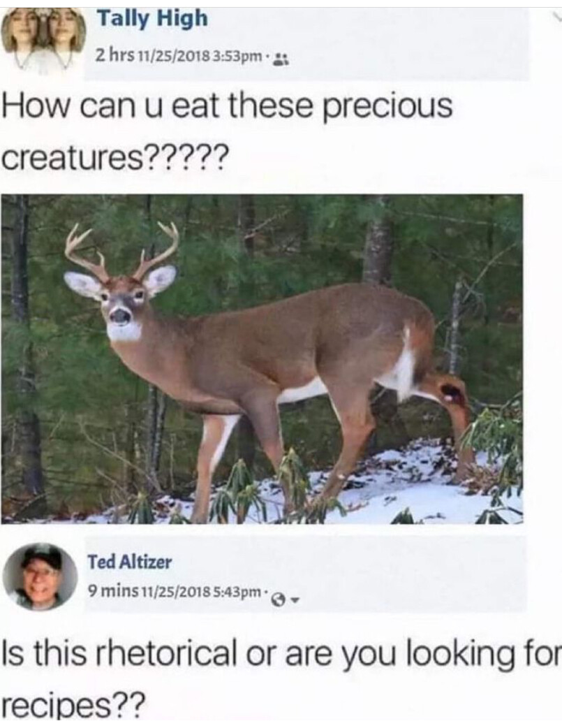
Task: Click the deer's face in the photo
Action: (122, 310)
